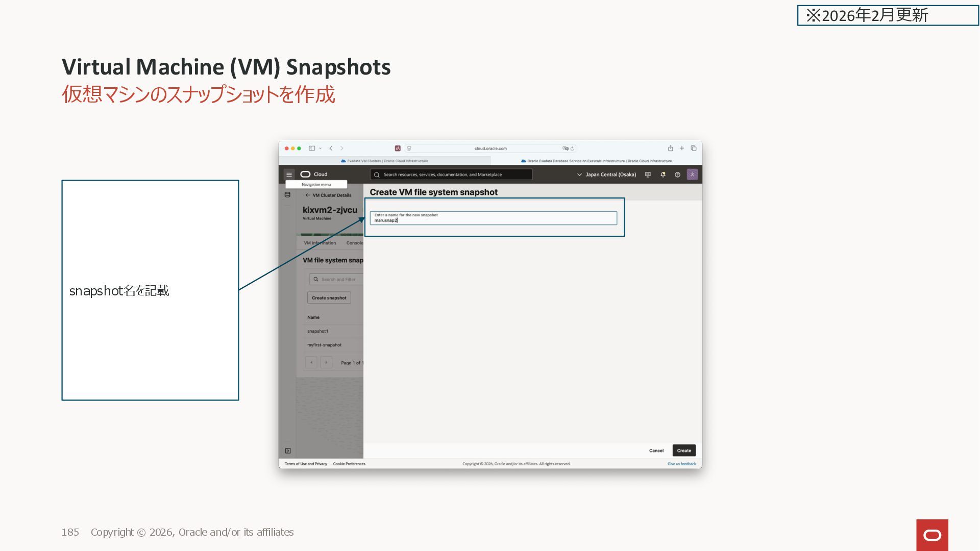Open the user profile avatar
The height and width of the screenshot is (551, 980).
(x=692, y=174)
